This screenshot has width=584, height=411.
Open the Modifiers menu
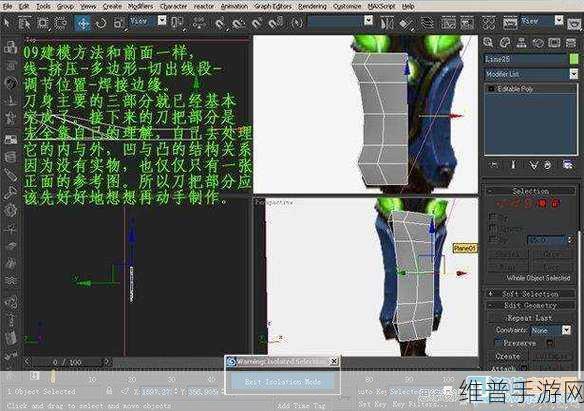pos(140,6)
